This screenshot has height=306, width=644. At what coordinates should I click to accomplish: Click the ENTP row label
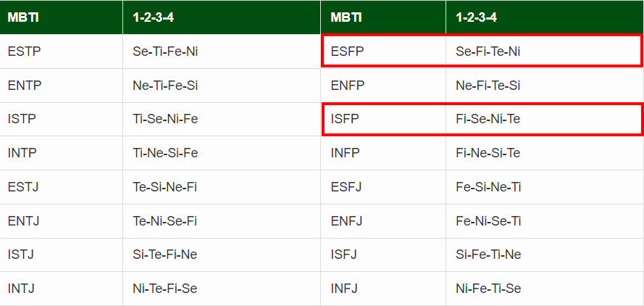61,86
